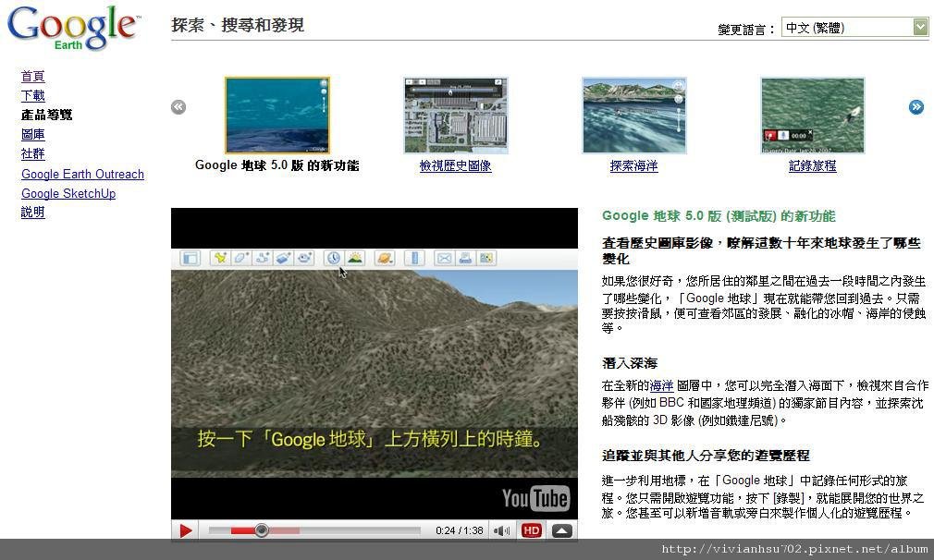934x560 pixels.
Task: Select the 檢視歷史圖像 thumbnail image
Action: tap(456, 116)
